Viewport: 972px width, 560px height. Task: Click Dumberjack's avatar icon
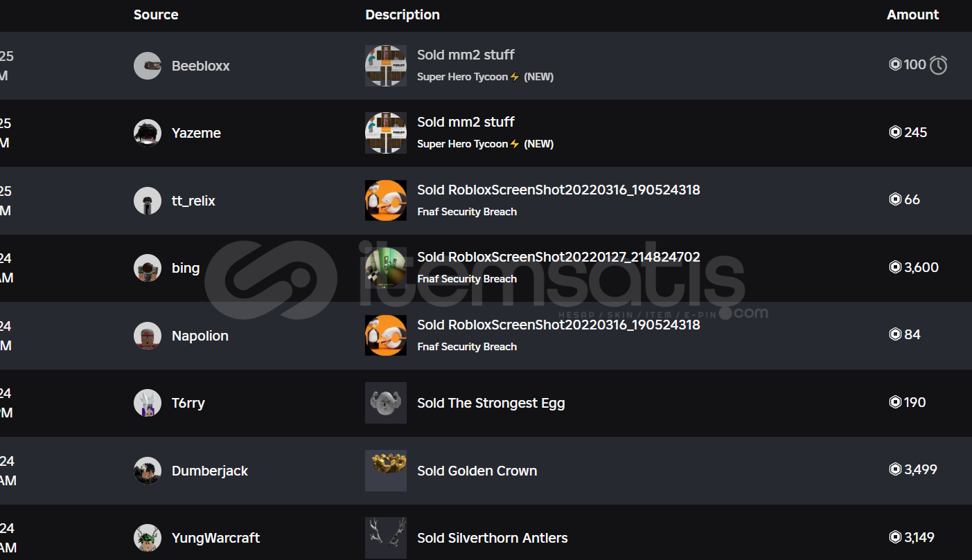[x=148, y=471]
